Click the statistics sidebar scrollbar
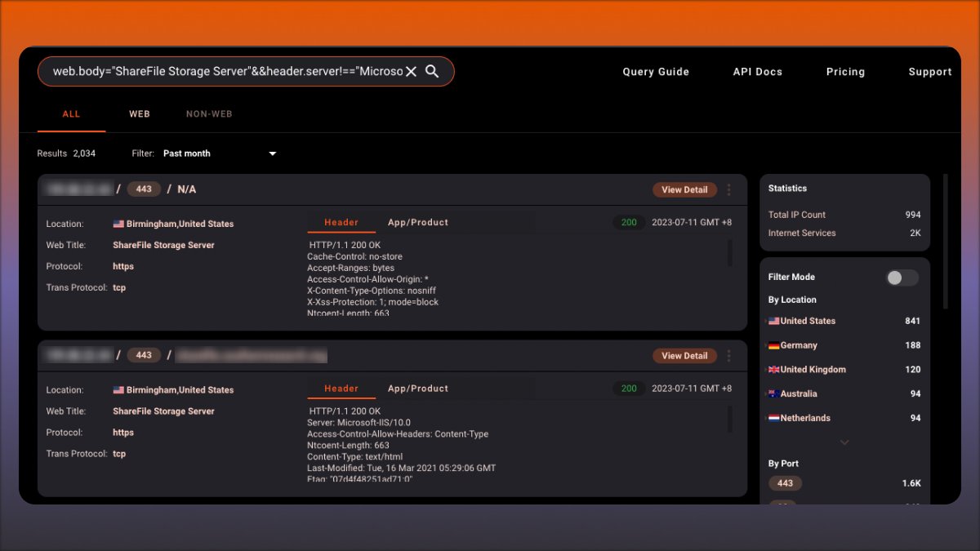Image resolution: width=980 pixels, height=551 pixels. 946,241
